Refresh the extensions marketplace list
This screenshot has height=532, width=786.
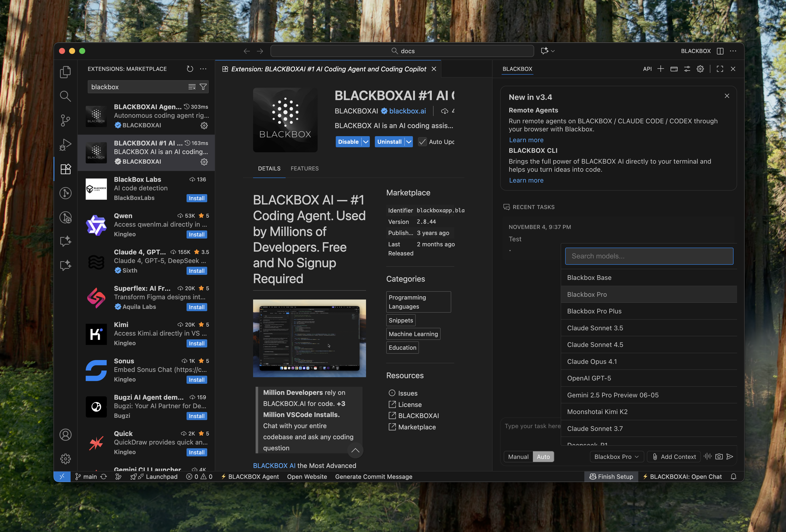(x=190, y=69)
